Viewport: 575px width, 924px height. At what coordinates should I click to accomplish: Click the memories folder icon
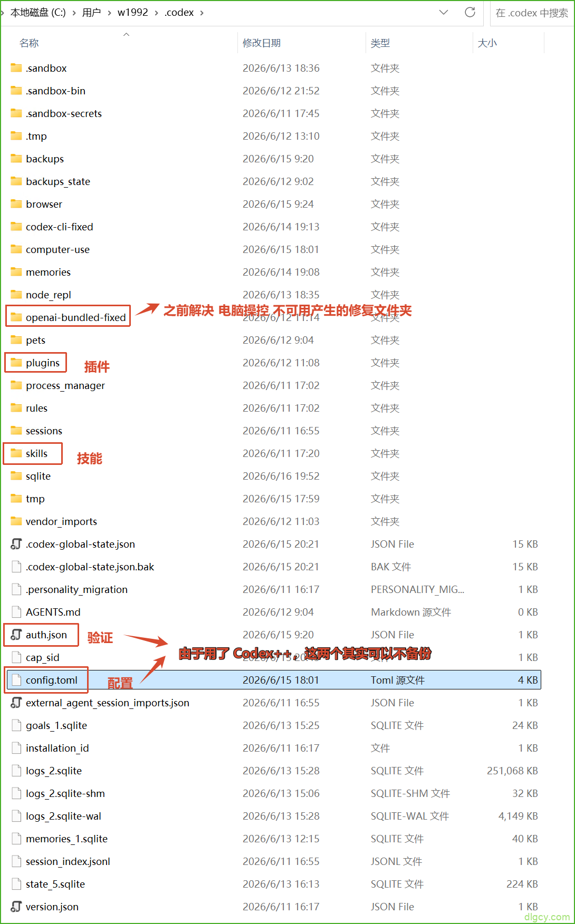(16, 272)
